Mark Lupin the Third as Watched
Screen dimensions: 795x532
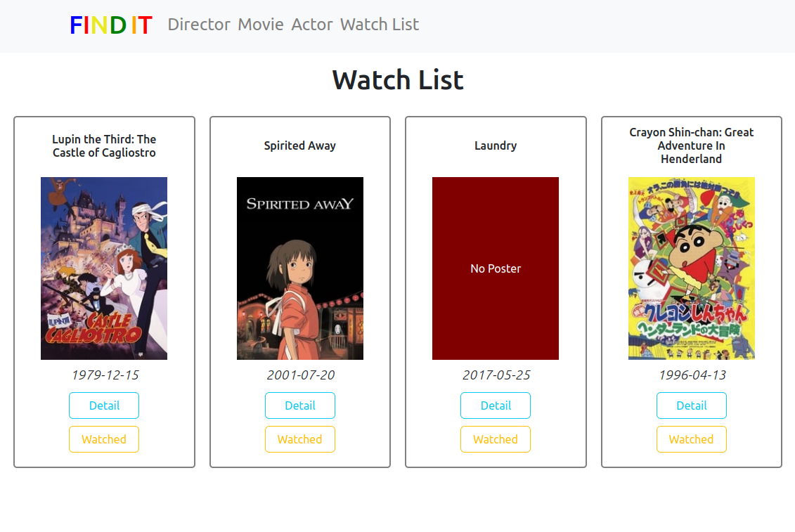(104, 439)
